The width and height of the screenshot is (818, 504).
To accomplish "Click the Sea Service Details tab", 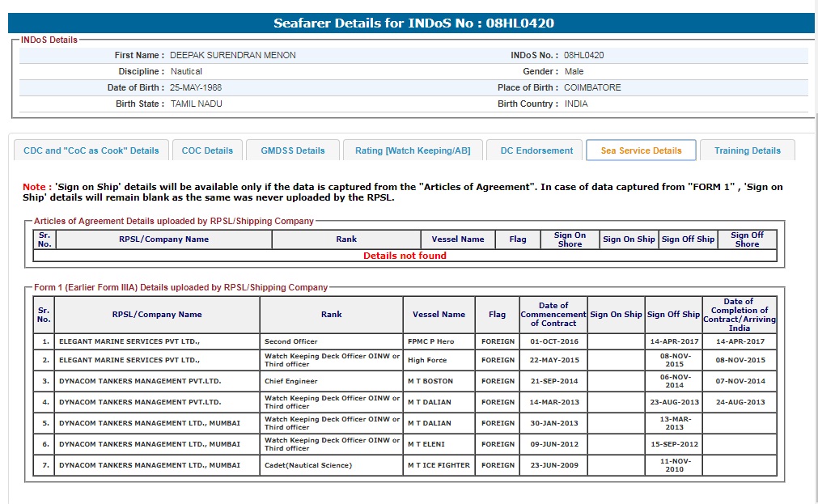I will [641, 150].
